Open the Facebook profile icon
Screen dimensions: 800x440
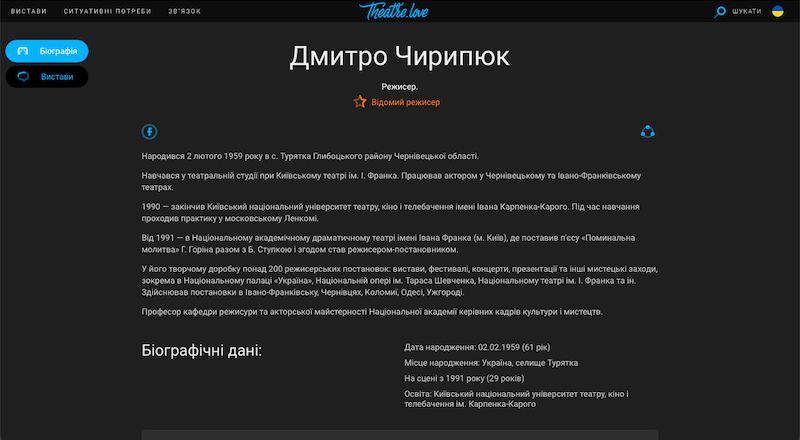[149, 132]
